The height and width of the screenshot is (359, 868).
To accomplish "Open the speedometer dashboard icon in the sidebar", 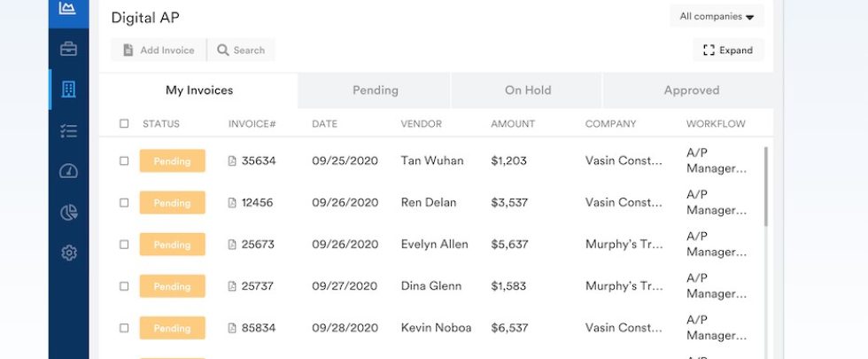I will 68,171.
